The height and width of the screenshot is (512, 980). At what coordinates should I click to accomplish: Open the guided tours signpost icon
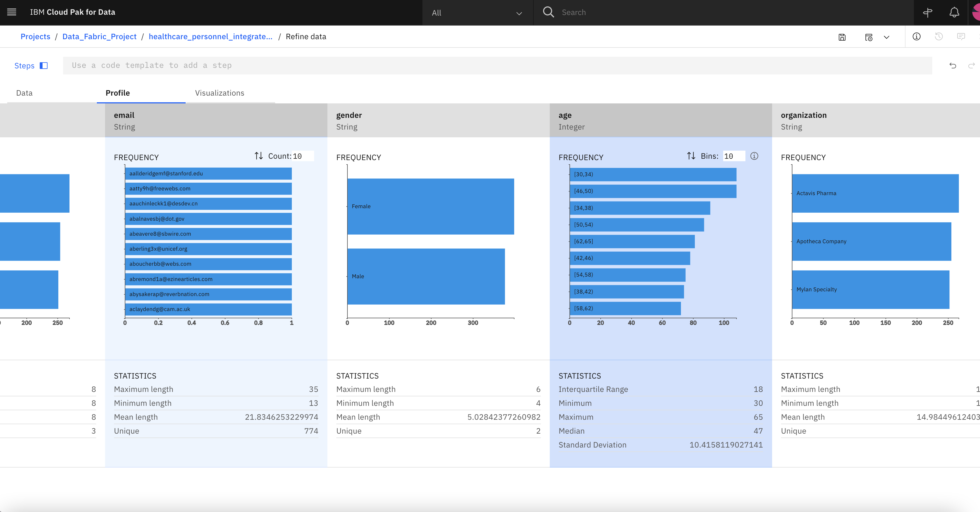(927, 13)
